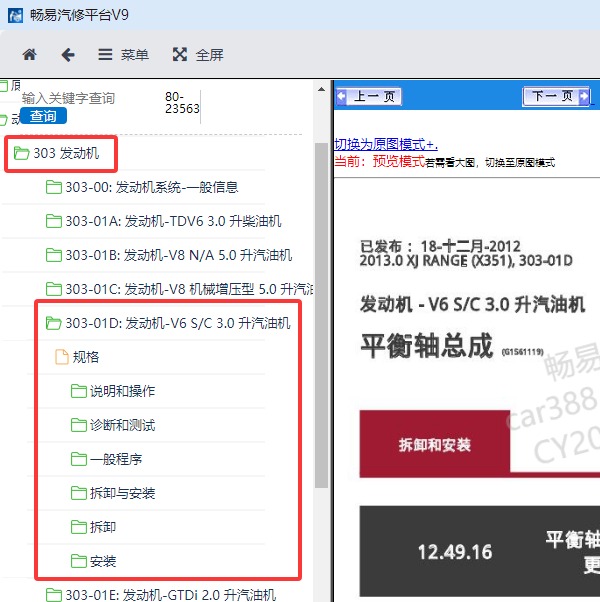Click the 12.49.16 operation code cell
The image size is (600, 602).
click(x=455, y=552)
